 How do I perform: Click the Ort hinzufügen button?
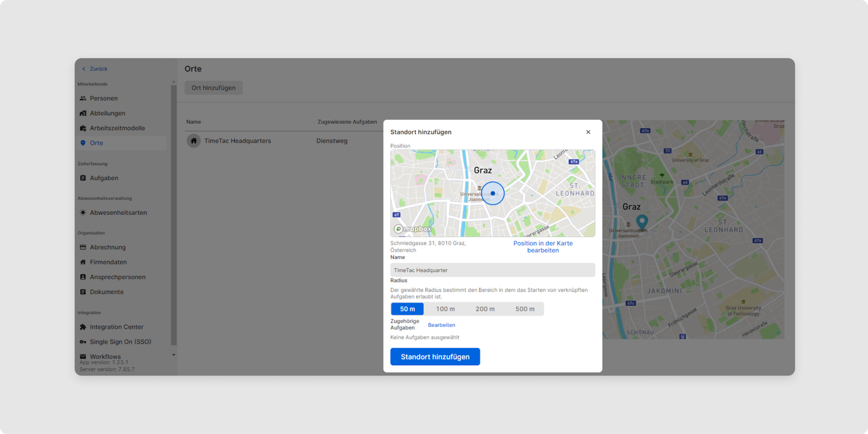click(213, 88)
